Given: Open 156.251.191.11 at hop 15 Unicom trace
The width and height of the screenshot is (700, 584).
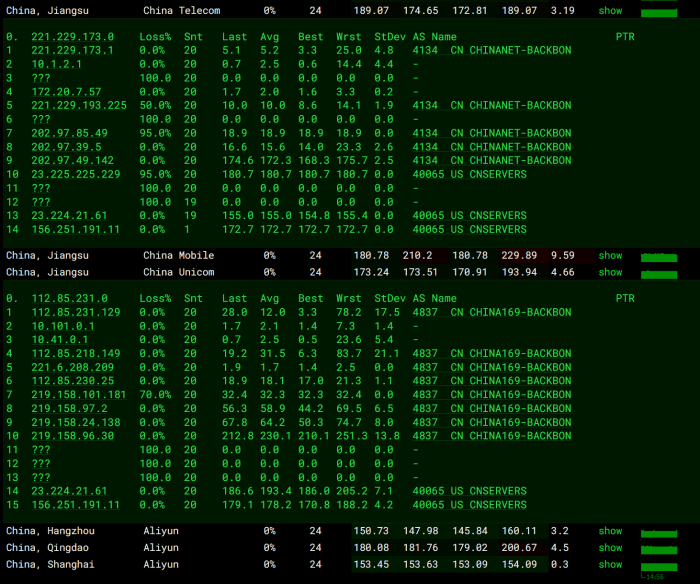Looking at the screenshot, I should [75, 505].
